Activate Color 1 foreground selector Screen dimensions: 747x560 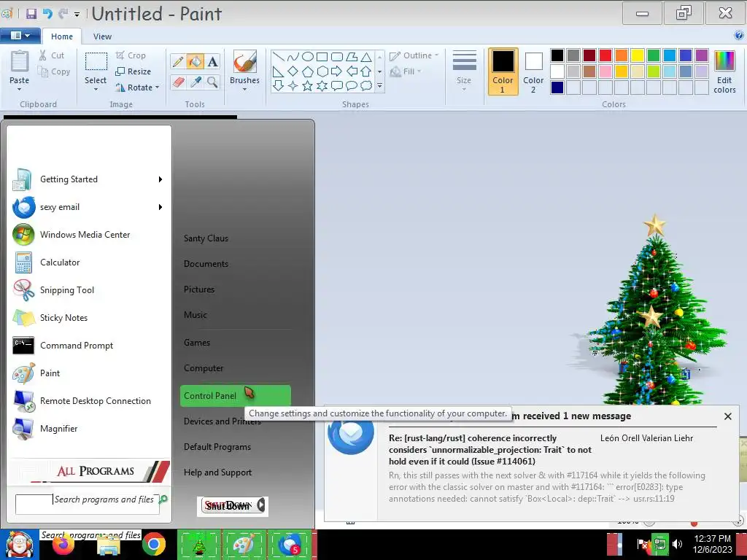pyautogui.click(x=503, y=71)
